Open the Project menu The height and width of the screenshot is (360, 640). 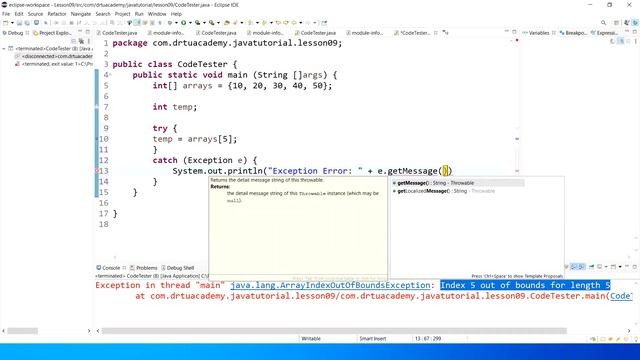[x=122, y=14]
